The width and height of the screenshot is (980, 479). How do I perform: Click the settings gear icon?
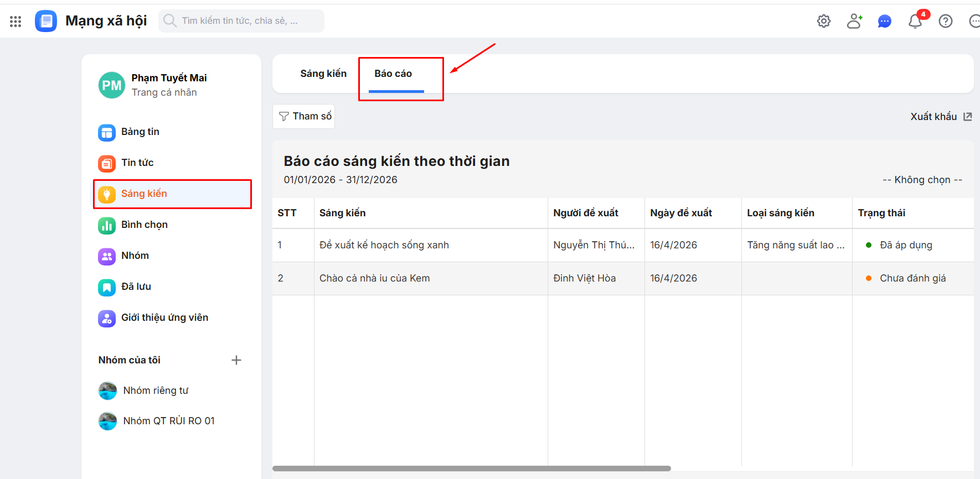point(824,21)
